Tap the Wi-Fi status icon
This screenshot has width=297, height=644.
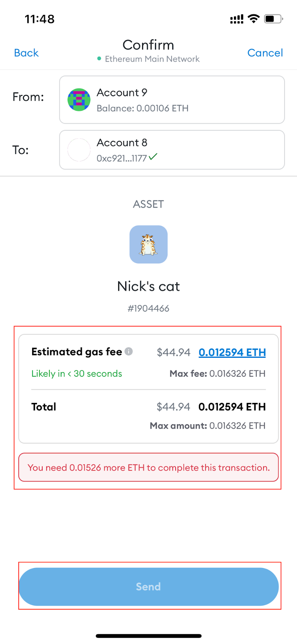tap(254, 19)
